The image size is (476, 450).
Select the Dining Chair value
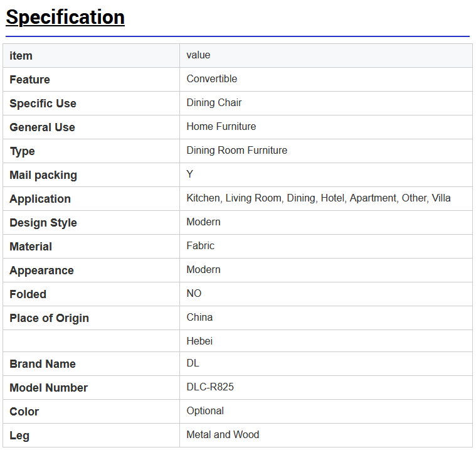click(x=214, y=103)
